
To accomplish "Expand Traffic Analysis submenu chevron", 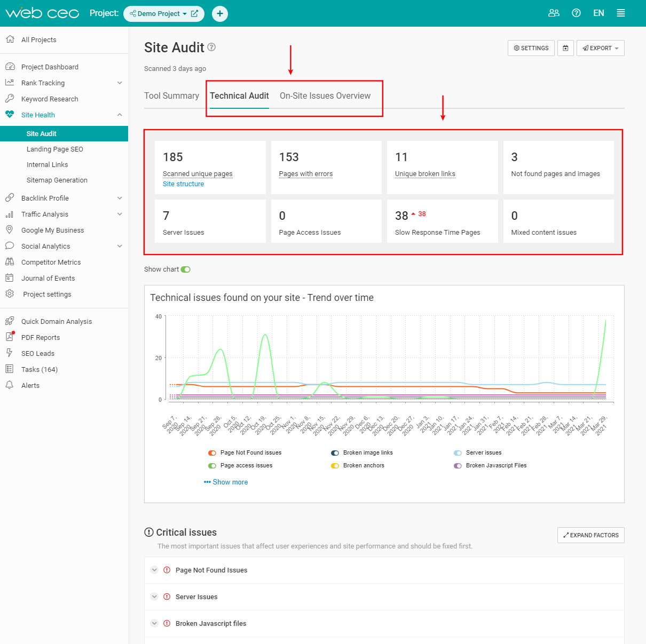I will coord(120,214).
